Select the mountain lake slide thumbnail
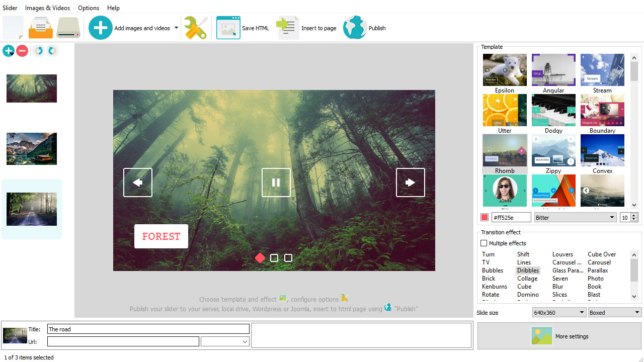Screen dimensions: 644x362 point(32,149)
